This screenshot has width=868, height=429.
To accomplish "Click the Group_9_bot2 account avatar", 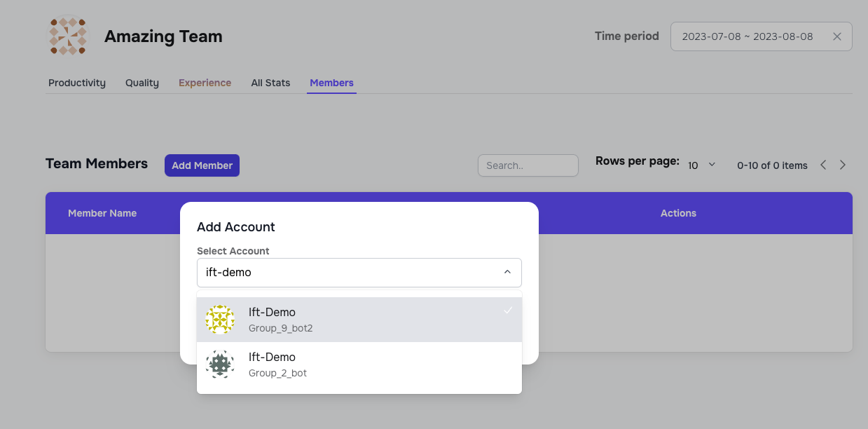I will click(x=220, y=320).
